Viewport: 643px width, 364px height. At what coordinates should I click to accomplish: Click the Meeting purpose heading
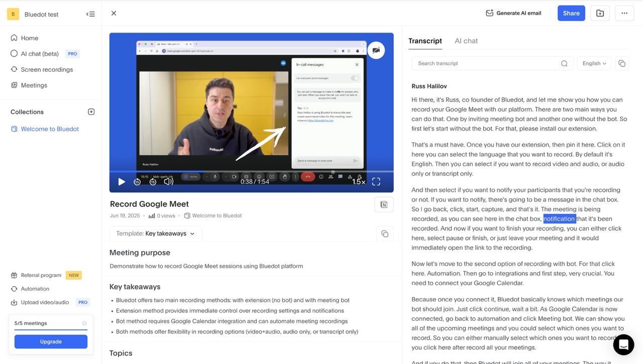pos(140,253)
